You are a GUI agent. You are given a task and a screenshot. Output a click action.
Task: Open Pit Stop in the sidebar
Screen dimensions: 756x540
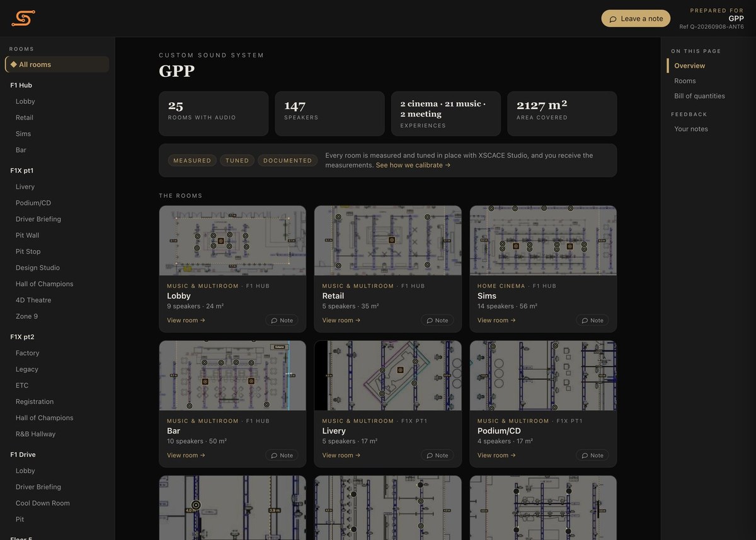(28, 251)
